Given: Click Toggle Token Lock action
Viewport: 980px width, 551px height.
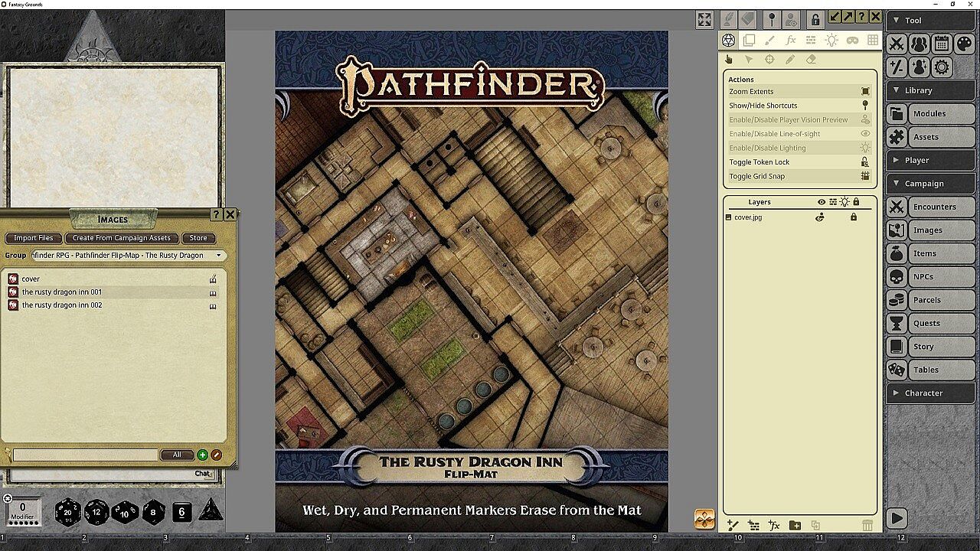Looking at the screenshot, I should [799, 162].
